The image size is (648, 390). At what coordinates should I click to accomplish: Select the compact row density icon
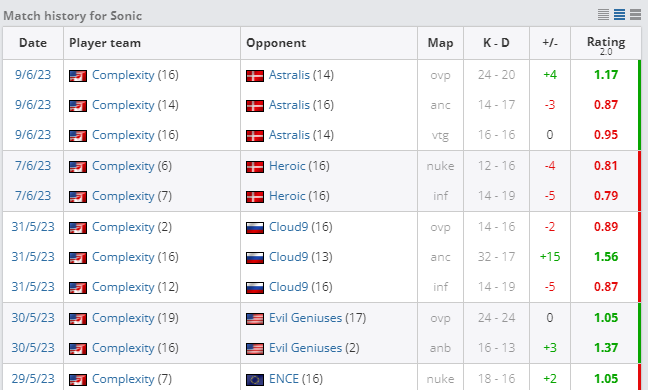[x=603, y=14]
